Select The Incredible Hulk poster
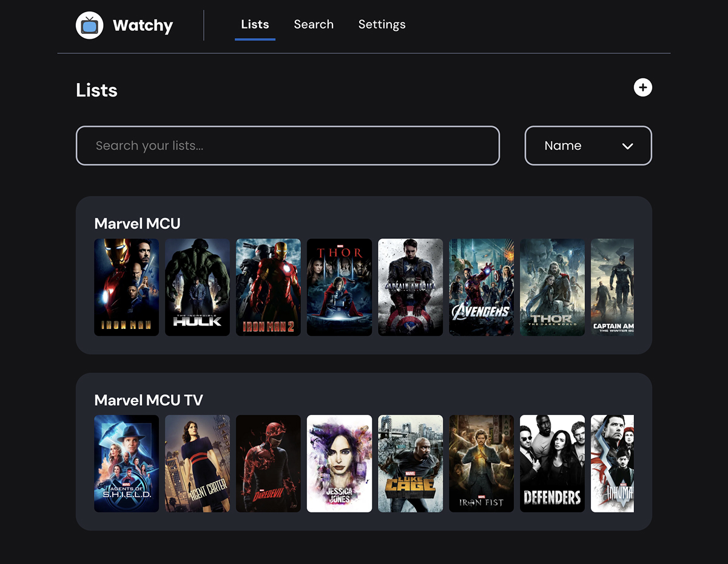Viewport: 728px width, 564px height. 197,287
